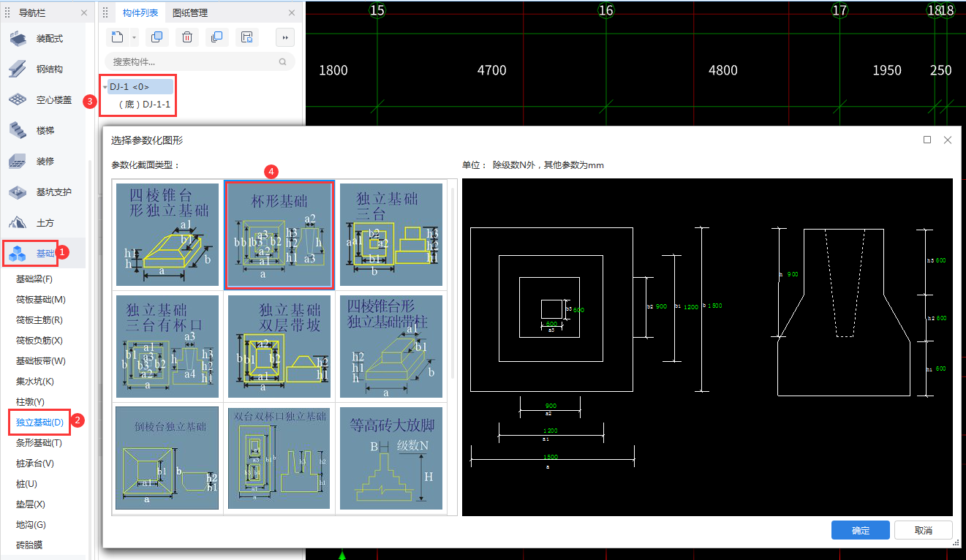Select 筏板基础(M) in navigation
Viewport: 966px width, 560px height.
(x=41, y=300)
